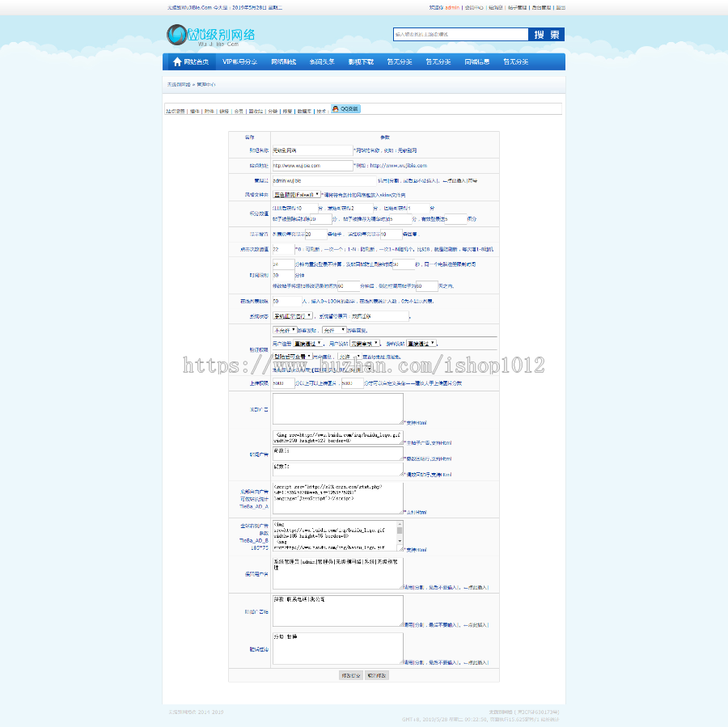Click the reserved usernames textarea
The height and width of the screenshot is (727, 728).
coord(338,573)
